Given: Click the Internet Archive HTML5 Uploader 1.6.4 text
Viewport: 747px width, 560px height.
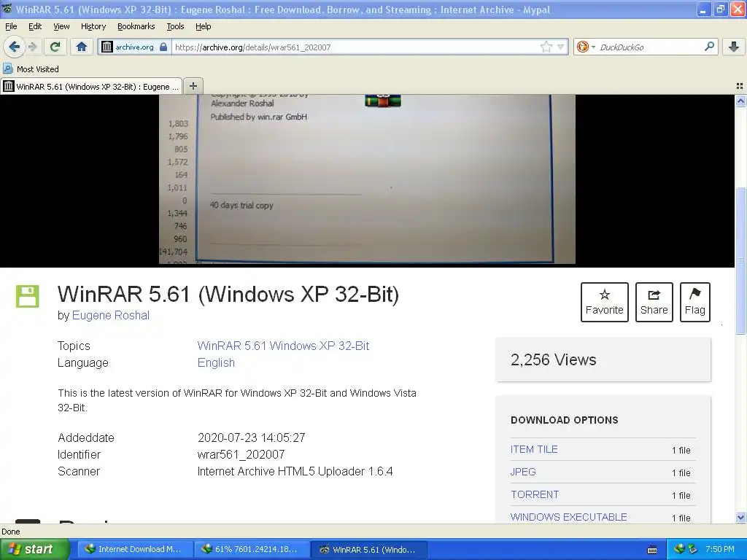Looking at the screenshot, I should (295, 472).
